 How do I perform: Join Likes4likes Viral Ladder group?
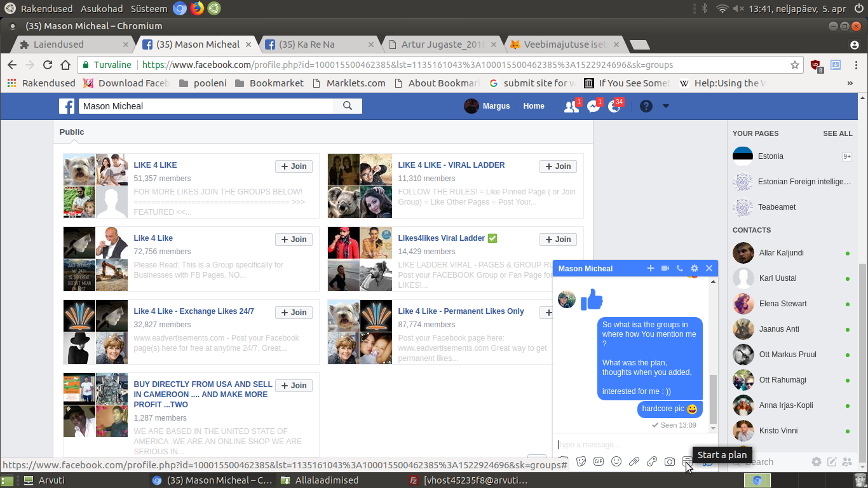pyautogui.click(x=558, y=240)
